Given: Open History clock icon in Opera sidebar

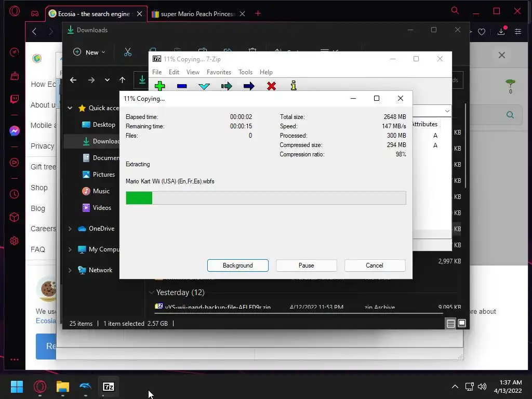Looking at the screenshot, I should click(14, 194).
